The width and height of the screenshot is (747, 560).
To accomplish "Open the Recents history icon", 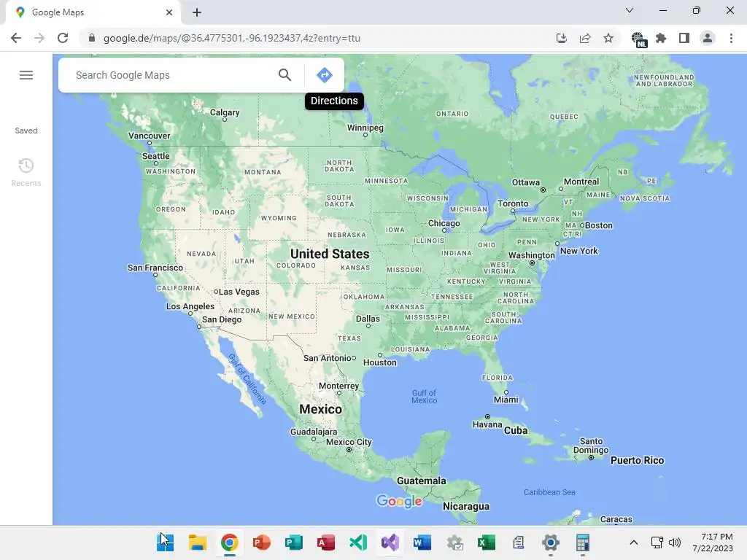I will pyautogui.click(x=26, y=166).
